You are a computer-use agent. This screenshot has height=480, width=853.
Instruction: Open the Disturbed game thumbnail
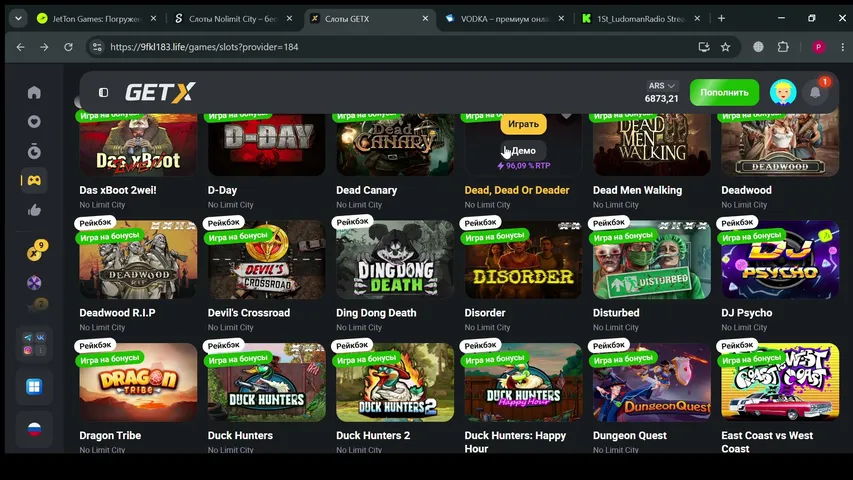point(652,260)
